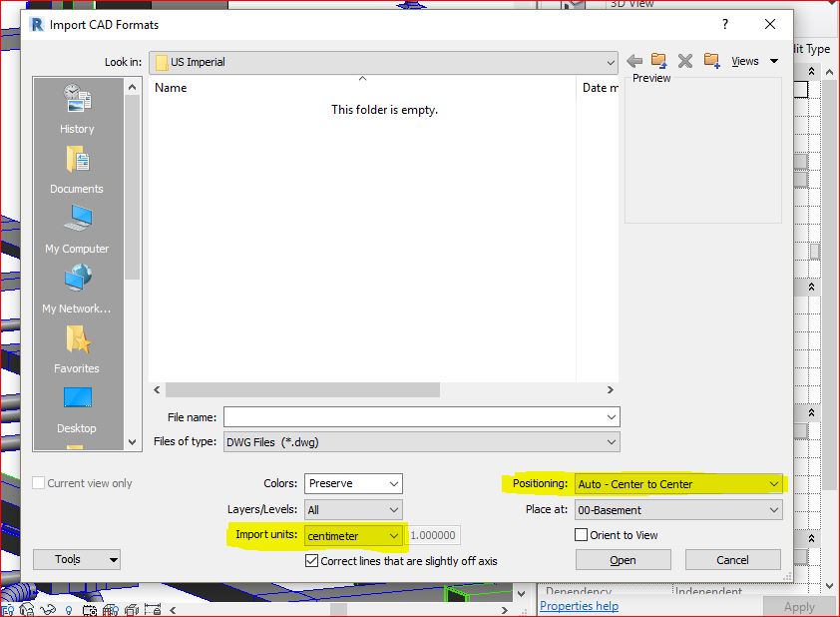Click 3D view scroll right arrow
840x617 pixels.
[504, 610]
